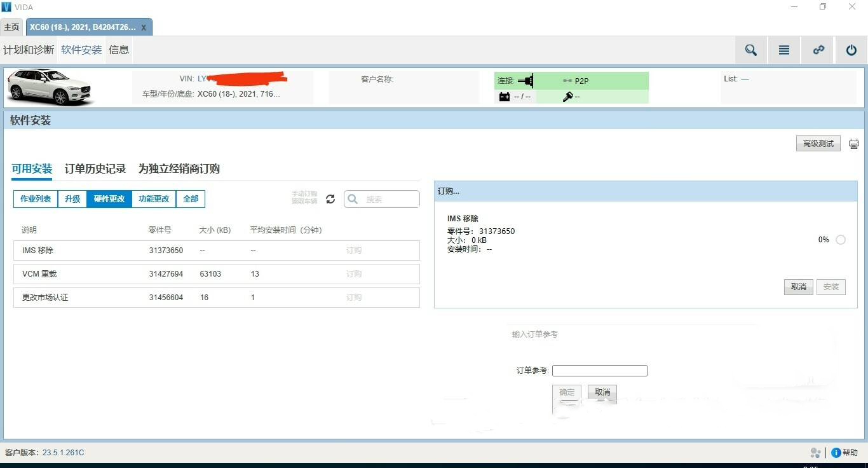868x468 pixels.
Task: Click the 0% progress circle indicator
Action: click(x=841, y=240)
